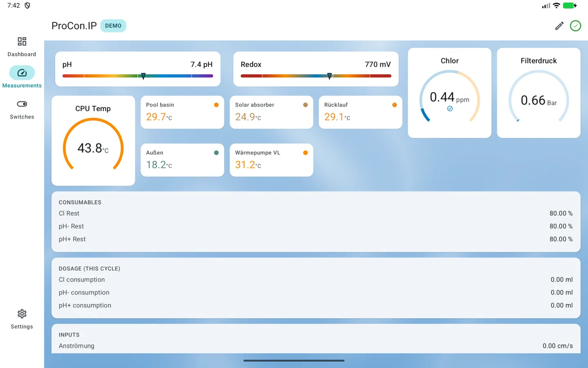Go to the Switches sidebar tab
Image resolution: width=588 pixels, height=368 pixels.
pos(22,110)
